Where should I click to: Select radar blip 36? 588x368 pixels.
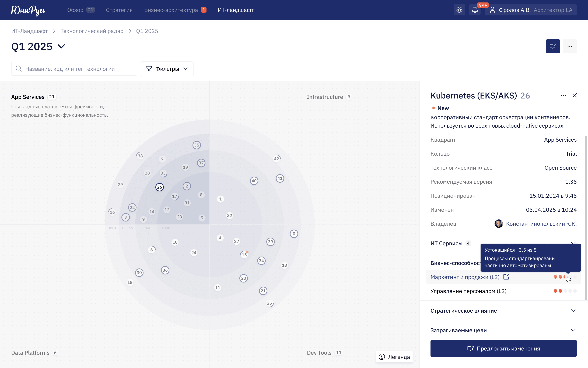pos(165,270)
